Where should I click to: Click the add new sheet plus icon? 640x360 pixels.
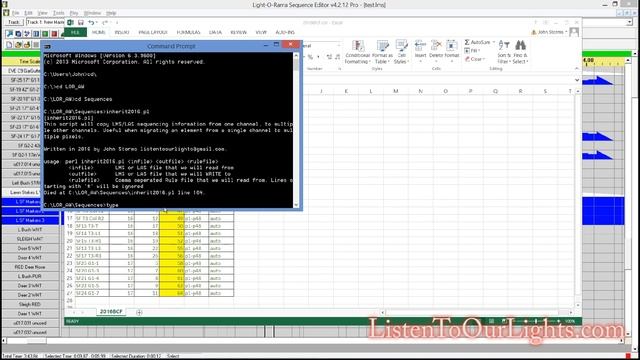click(x=139, y=312)
